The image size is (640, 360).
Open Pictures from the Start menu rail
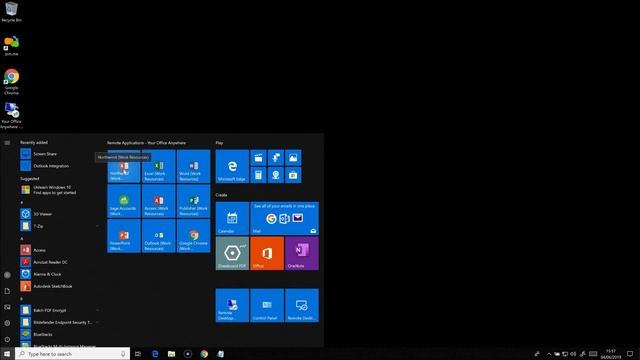[7, 307]
